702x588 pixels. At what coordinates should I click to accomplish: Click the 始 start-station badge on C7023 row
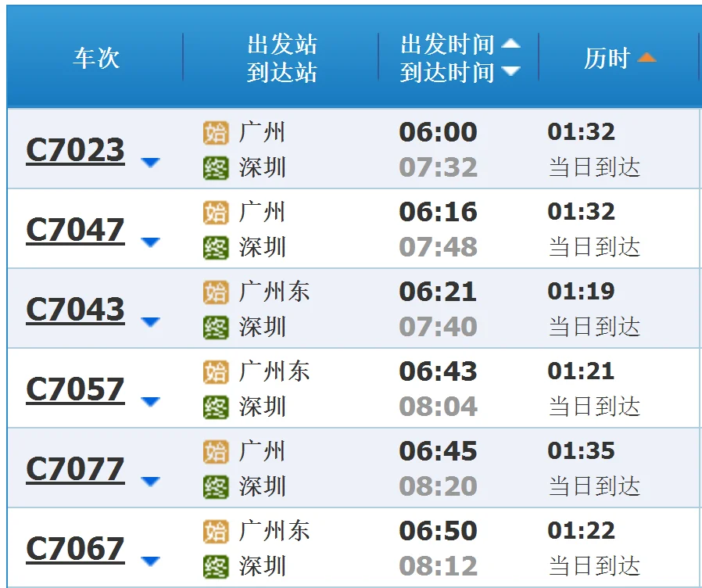(215, 133)
